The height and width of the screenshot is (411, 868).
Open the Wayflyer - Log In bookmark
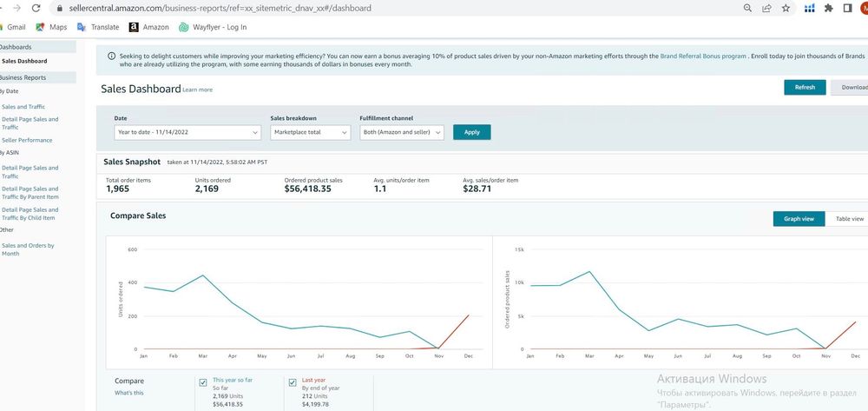[213, 27]
